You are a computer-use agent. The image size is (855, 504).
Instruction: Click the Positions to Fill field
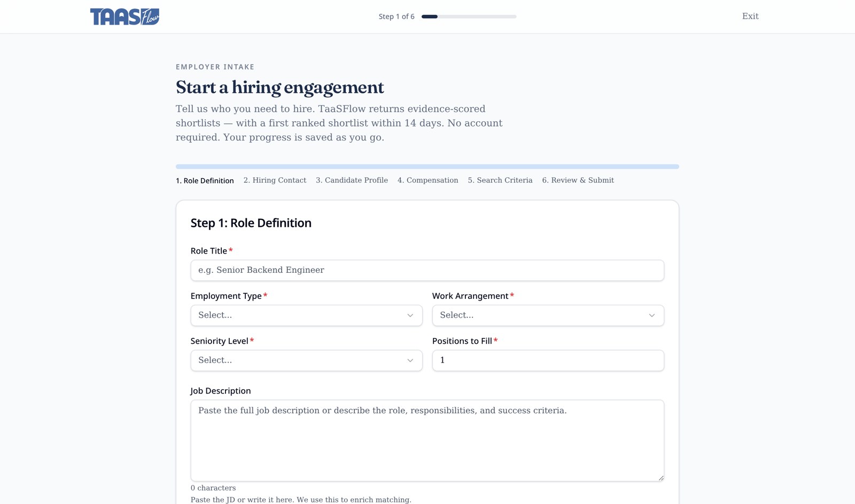[x=548, y=360]
